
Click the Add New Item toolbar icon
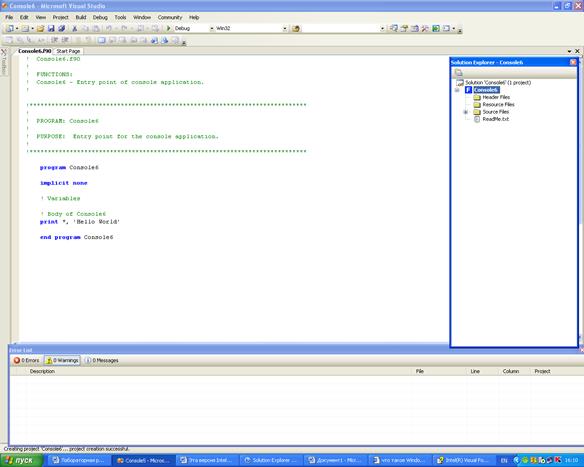(x=25, y=28)
